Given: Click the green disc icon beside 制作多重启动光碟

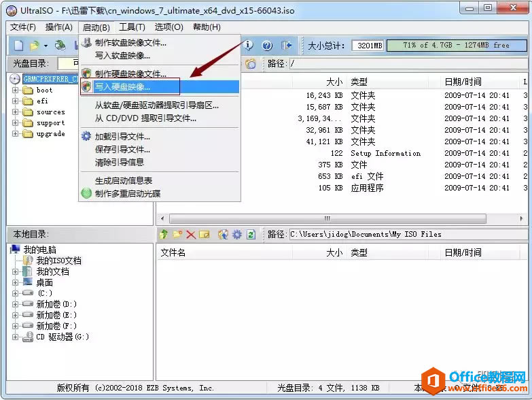Looking at the screenshot, I should pyautogui.click(x=86, y=193).
